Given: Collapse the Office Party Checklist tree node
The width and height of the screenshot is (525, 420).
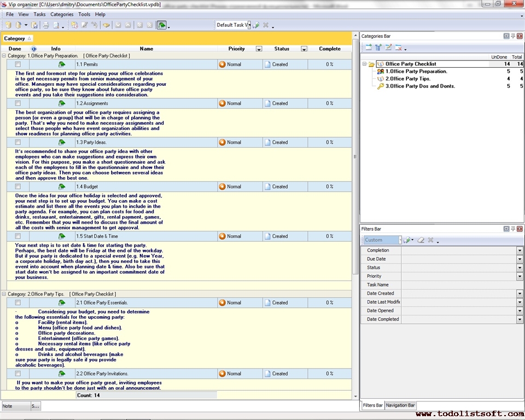Looking at the screenshot, I should click(365, 64).
